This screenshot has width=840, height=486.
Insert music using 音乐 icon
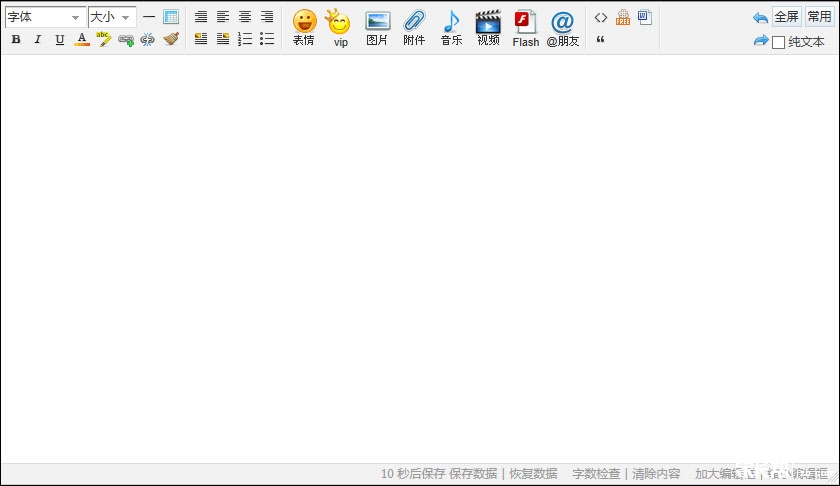point(451,27)
